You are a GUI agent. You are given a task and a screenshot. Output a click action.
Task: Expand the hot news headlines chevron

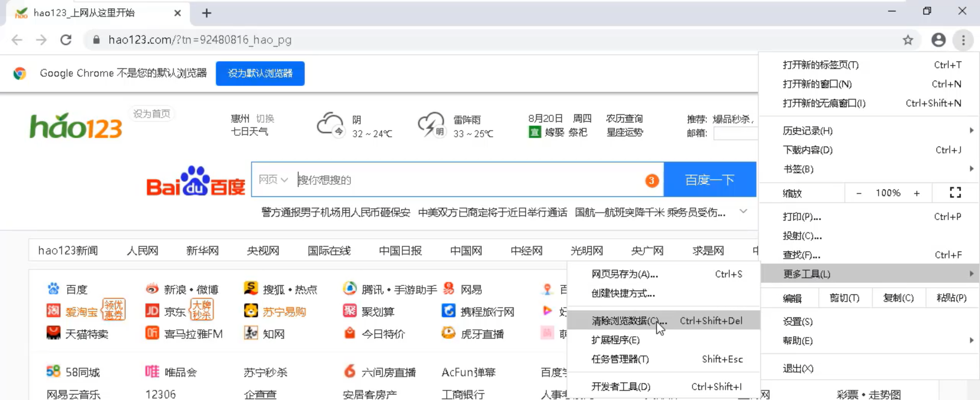pos(743,211)
